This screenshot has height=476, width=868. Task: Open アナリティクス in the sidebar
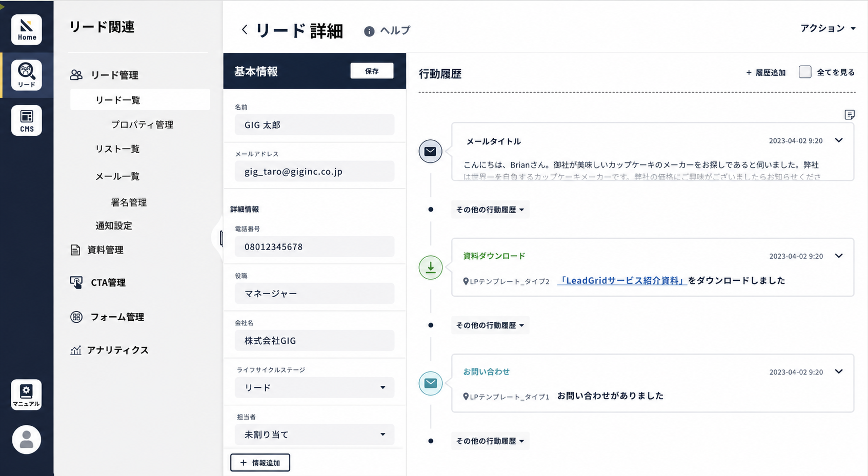coord(118,350)
